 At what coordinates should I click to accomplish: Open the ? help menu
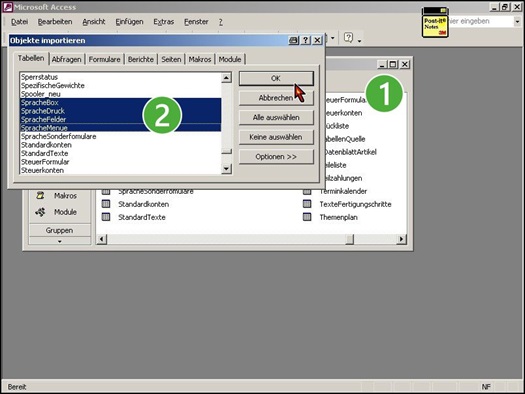221,22
